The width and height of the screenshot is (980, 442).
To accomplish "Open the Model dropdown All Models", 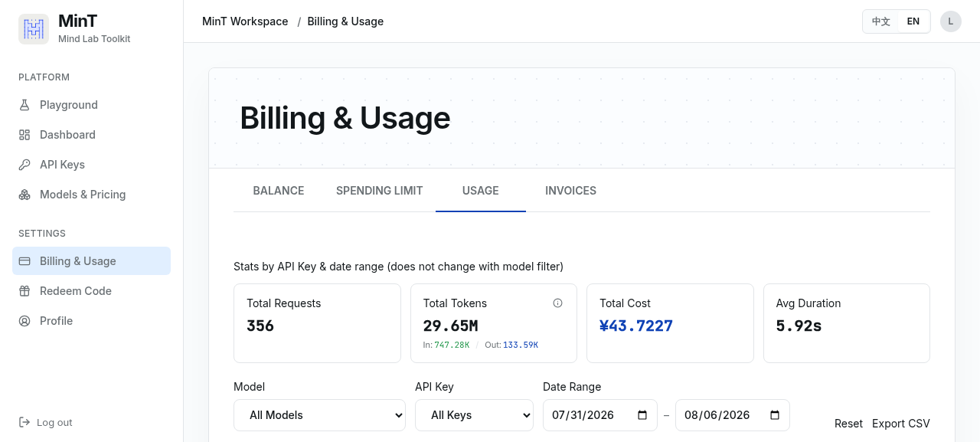I will click(x=319, y=415).
